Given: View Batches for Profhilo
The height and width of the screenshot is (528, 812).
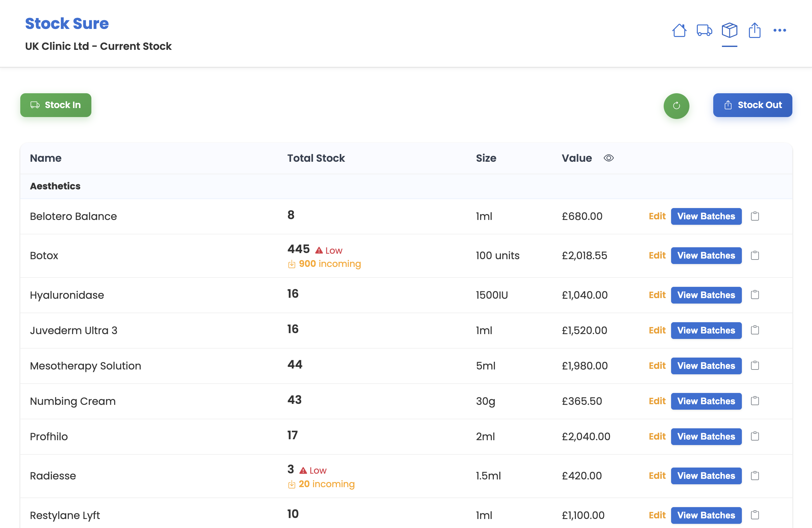Looking at the screenshot, I should click(706, 437).
